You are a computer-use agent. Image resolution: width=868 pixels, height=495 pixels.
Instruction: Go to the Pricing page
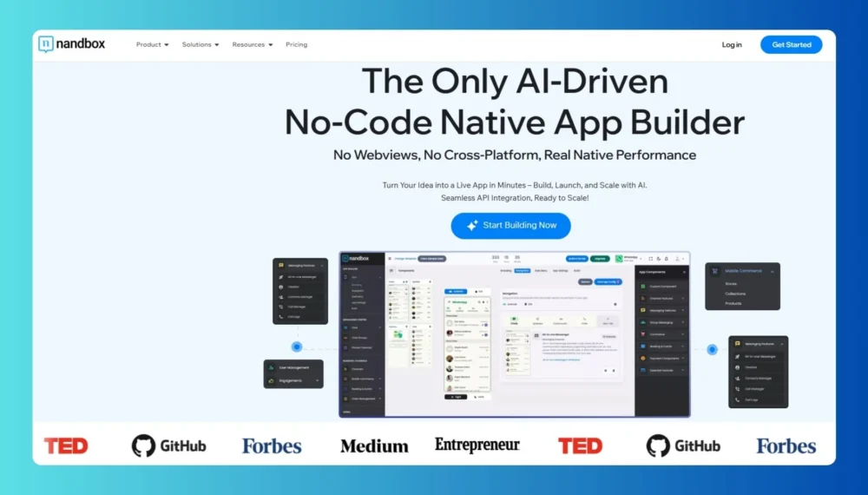click(296, 44)
